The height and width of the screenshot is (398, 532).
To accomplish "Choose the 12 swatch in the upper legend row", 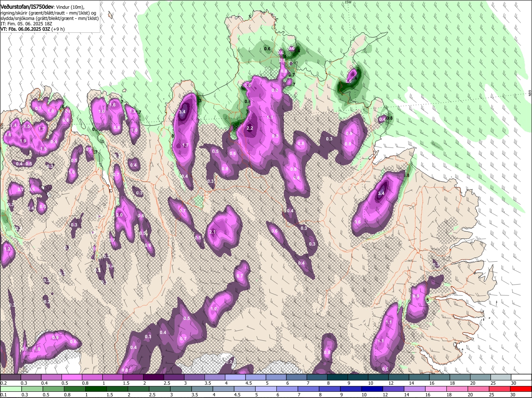I will [399, 377].
